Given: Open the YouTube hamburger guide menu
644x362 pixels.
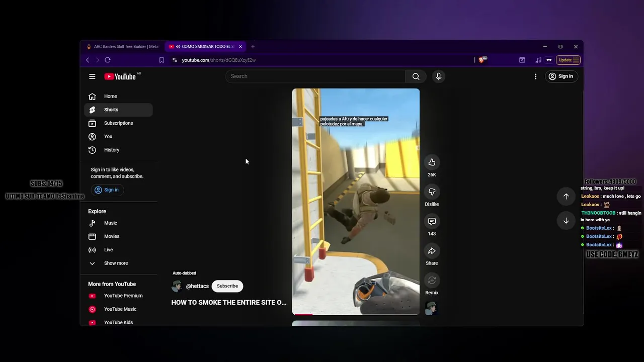Looking at the screenshot, I should point(92,76).
